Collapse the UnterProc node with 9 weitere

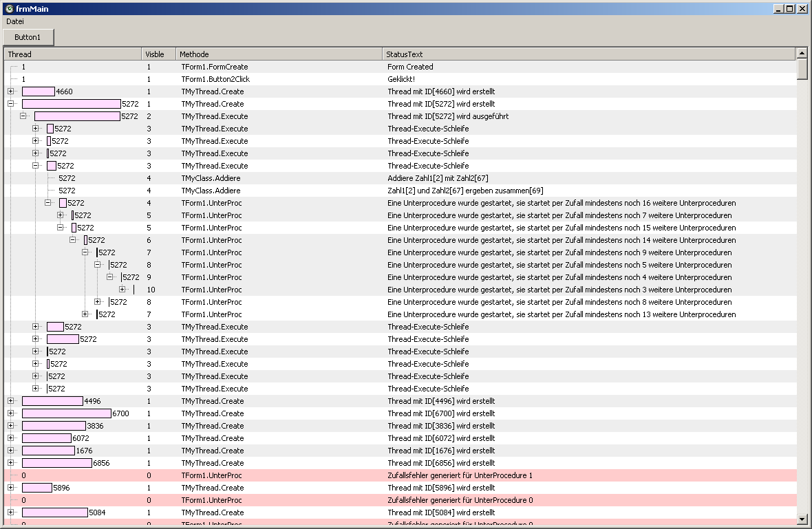point(85,252)
